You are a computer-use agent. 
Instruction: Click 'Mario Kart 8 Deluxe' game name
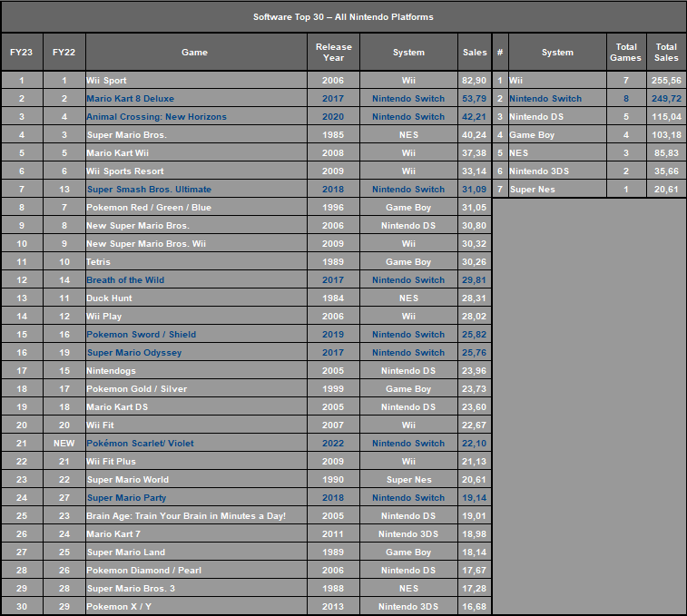[x=130, y=99]
